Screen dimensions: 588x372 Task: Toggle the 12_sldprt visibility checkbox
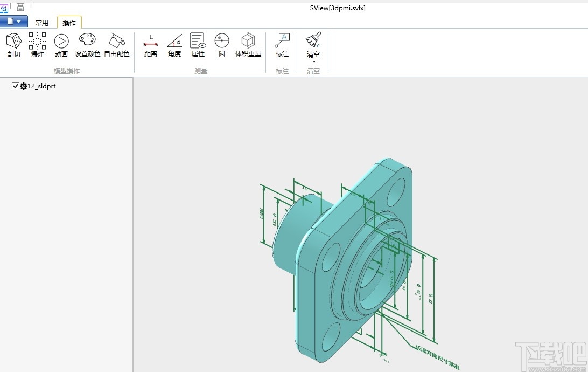(x=16, y=86)
